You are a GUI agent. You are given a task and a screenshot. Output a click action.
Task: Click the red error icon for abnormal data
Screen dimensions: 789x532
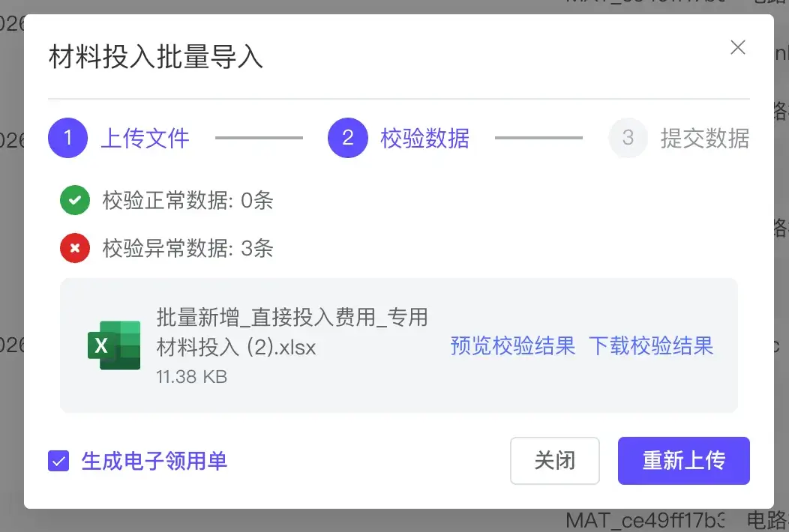pyautogui.click(x=74, y=248)
